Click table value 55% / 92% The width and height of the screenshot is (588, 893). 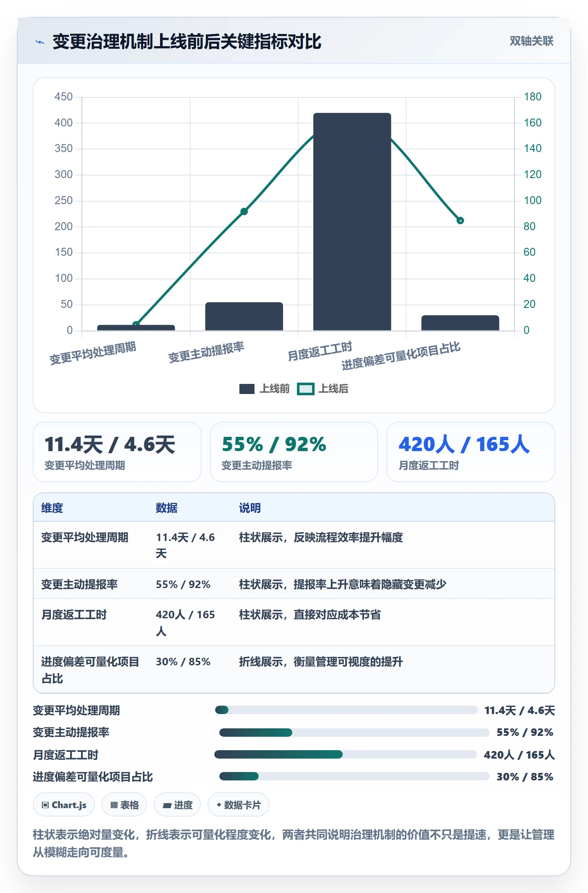[183, 584]
